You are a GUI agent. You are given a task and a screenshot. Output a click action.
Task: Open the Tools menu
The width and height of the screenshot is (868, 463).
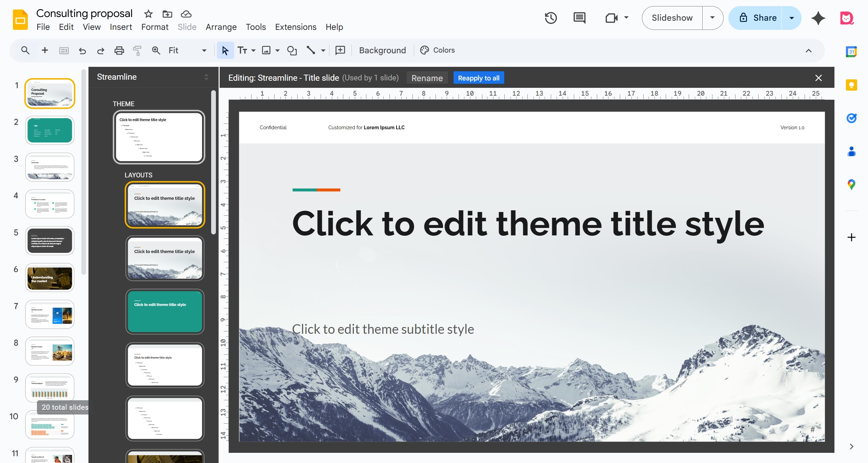pyautogui.click(x=256, y=27)
